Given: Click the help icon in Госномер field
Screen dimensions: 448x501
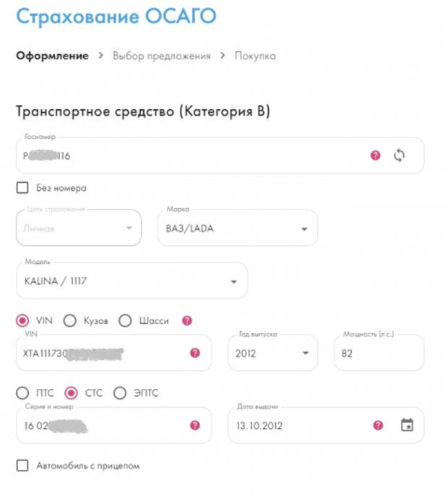Looking at the screenshot, I should pyautogui.click(x=375, y=155).
